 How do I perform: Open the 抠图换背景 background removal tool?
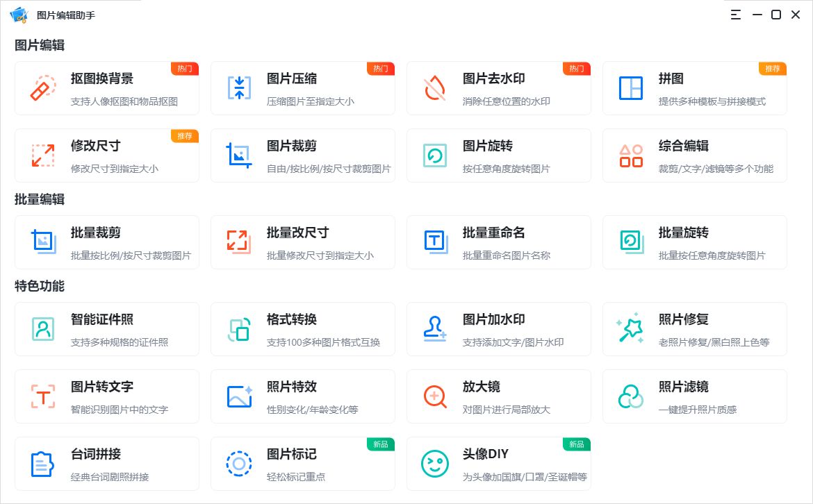(x=107, y=87)
